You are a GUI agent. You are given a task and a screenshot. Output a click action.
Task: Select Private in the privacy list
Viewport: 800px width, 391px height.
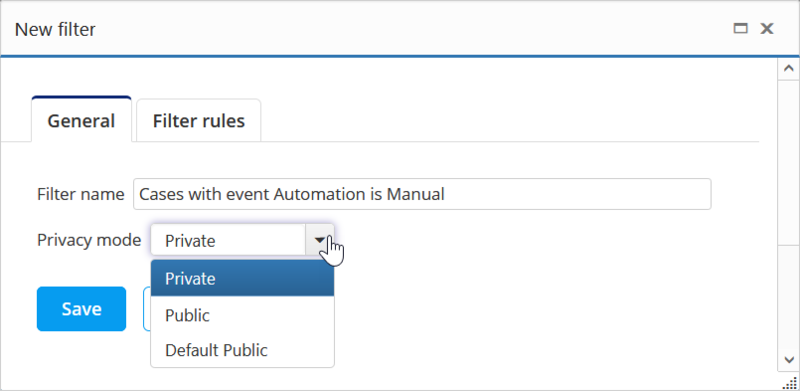pos(242,278)
